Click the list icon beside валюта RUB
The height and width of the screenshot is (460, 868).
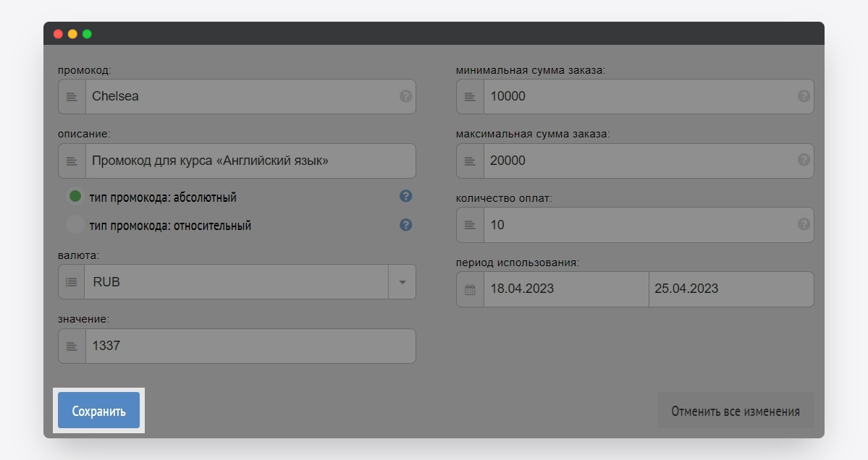coord(72,282)
